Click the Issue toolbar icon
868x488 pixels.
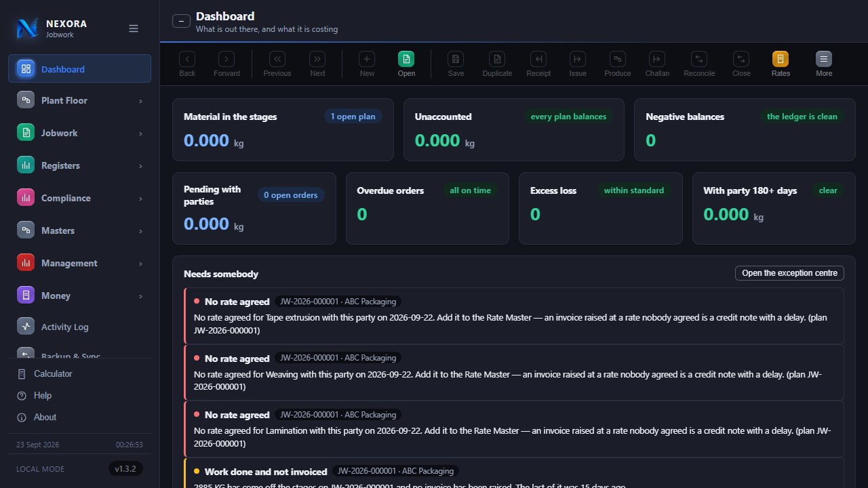point(578,59)
